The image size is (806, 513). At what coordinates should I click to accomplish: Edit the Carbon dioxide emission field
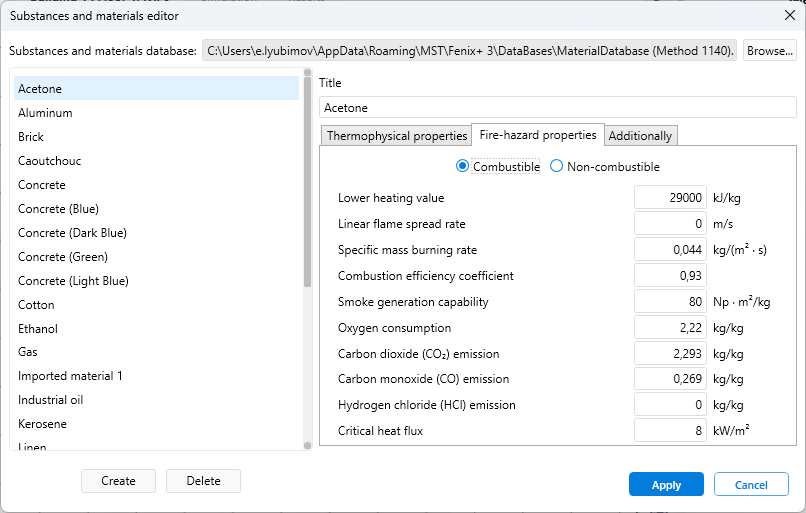click(x=670, y=354)
